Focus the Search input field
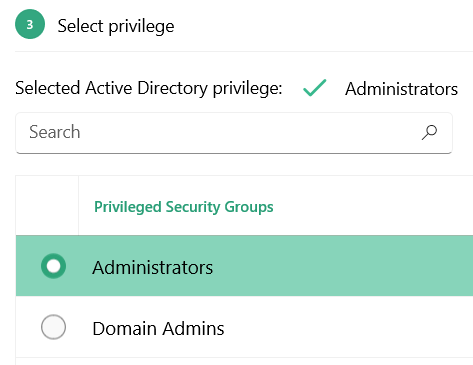Image resolution: width=473 pixels, height=365 pixels. pyautogui.click(x=234, y=133)
